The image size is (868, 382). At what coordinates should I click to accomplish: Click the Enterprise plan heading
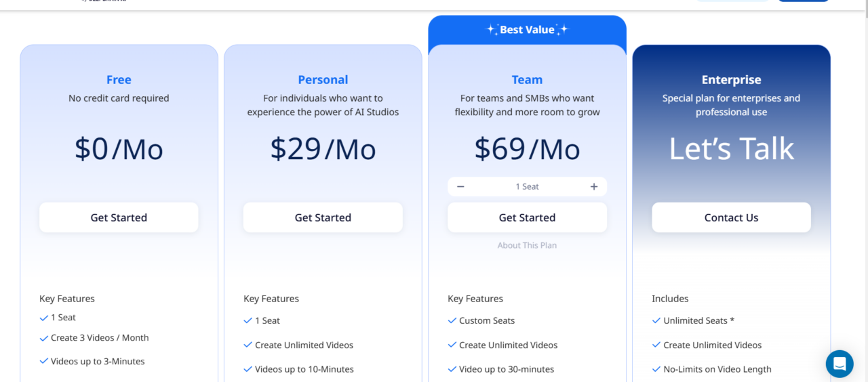(731, 80)
